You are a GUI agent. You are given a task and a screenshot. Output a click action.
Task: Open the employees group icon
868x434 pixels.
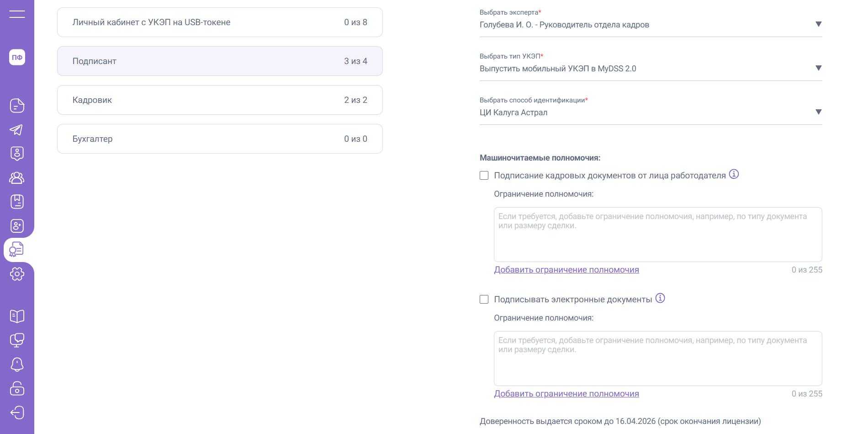17,177
